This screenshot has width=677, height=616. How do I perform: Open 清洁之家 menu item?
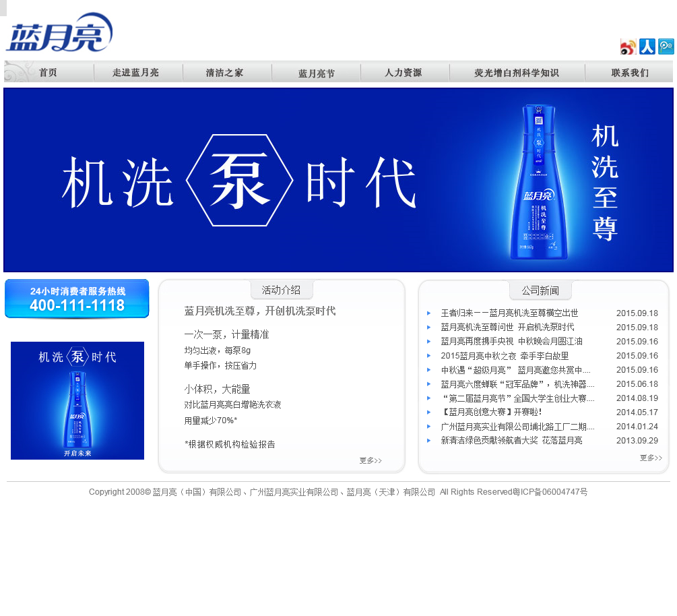(224, 72)
